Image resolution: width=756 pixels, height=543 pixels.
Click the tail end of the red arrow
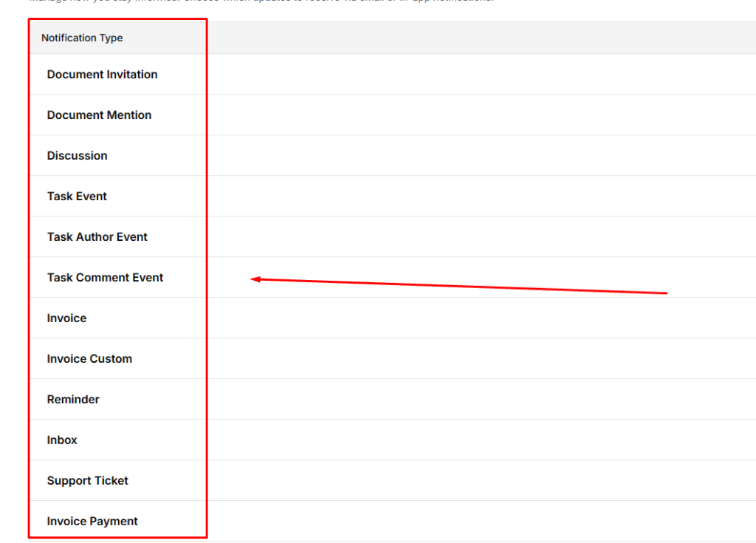click(665, 293)
